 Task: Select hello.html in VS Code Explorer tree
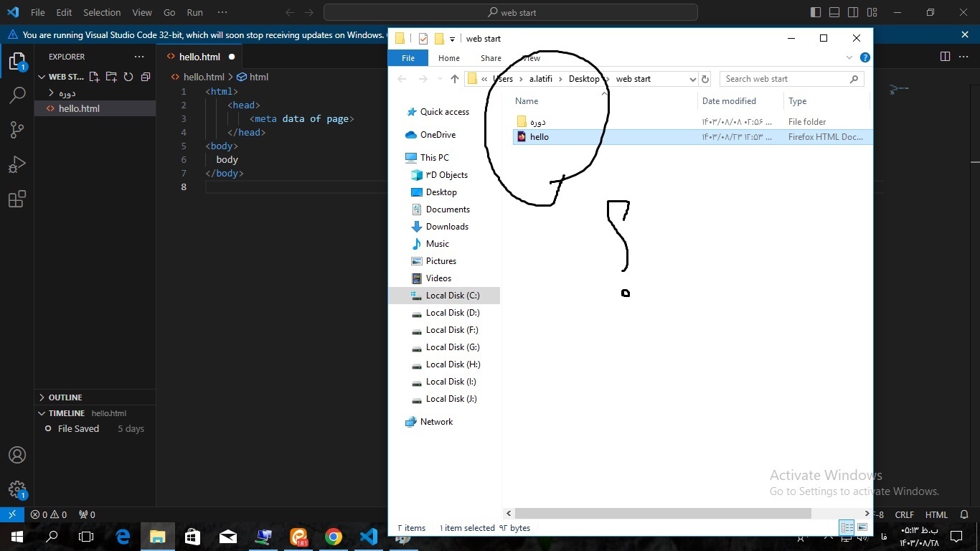click(x=95, y=108)
